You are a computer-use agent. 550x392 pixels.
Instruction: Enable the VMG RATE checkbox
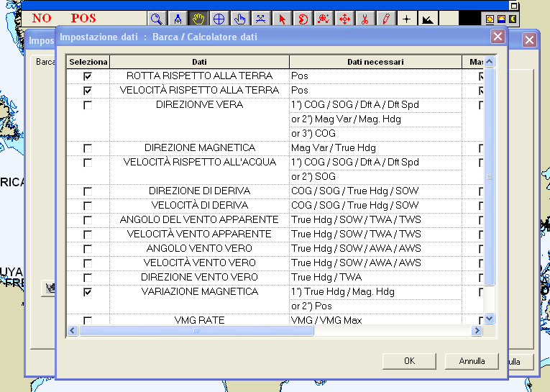[x=88, y=320]
